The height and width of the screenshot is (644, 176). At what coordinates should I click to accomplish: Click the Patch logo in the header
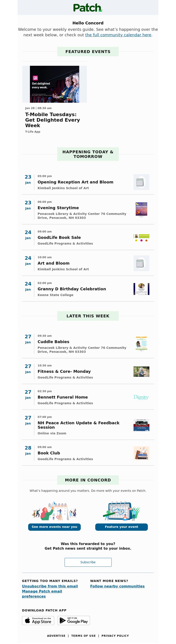pyautogui.click(x=88, y=8)
